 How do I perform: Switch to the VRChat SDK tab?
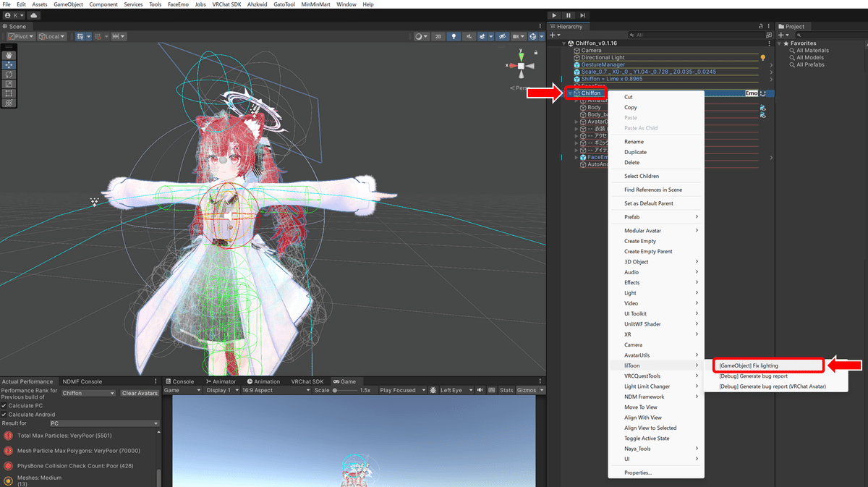coord(307,381)
